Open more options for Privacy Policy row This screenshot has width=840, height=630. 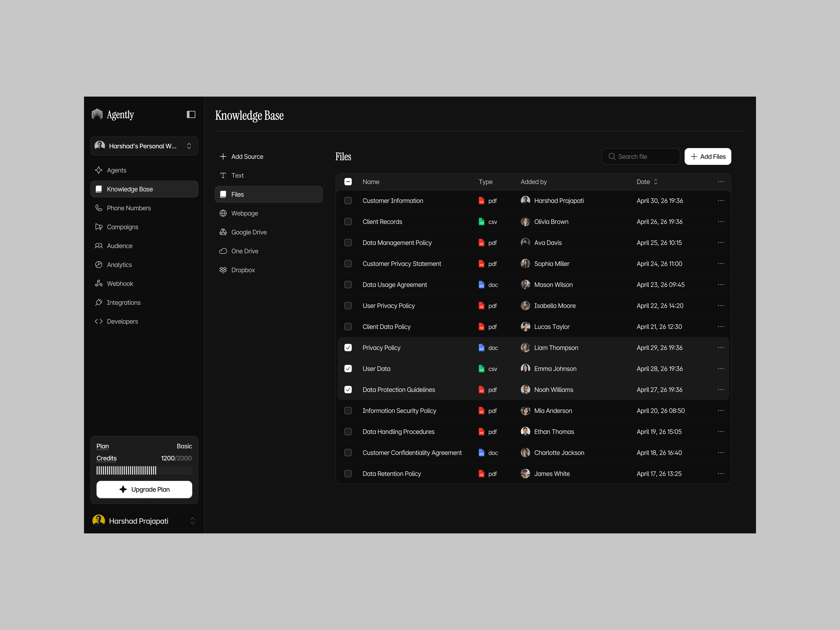[x=721, y=347]
